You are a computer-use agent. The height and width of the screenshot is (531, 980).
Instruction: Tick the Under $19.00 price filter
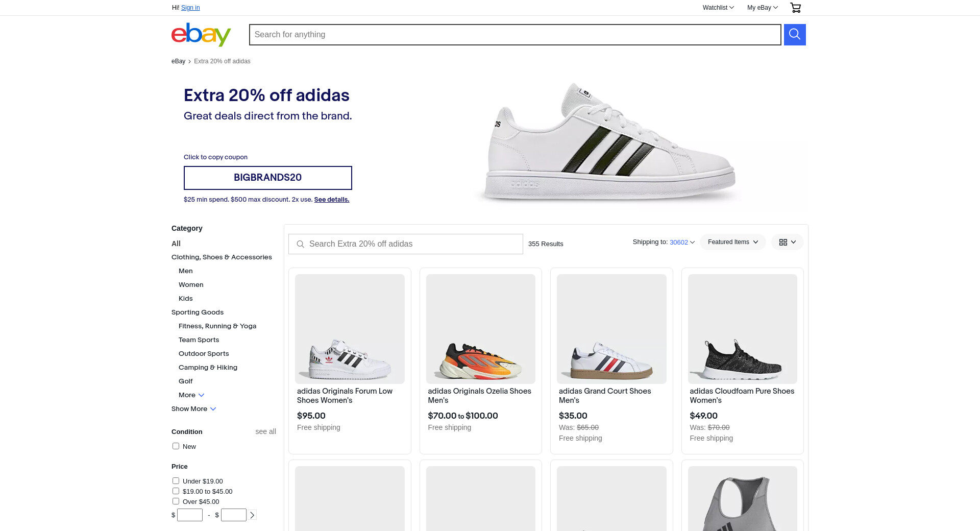tap(176, 481)
